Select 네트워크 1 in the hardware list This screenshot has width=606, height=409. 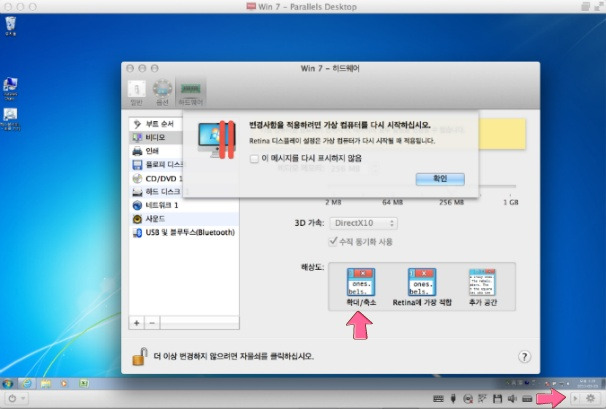(x=184, y=205)
